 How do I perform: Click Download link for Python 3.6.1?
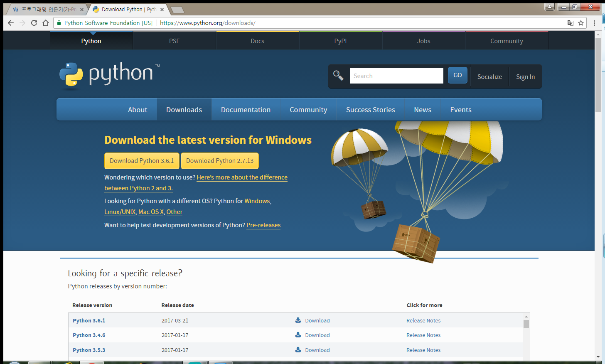(317, 320)
